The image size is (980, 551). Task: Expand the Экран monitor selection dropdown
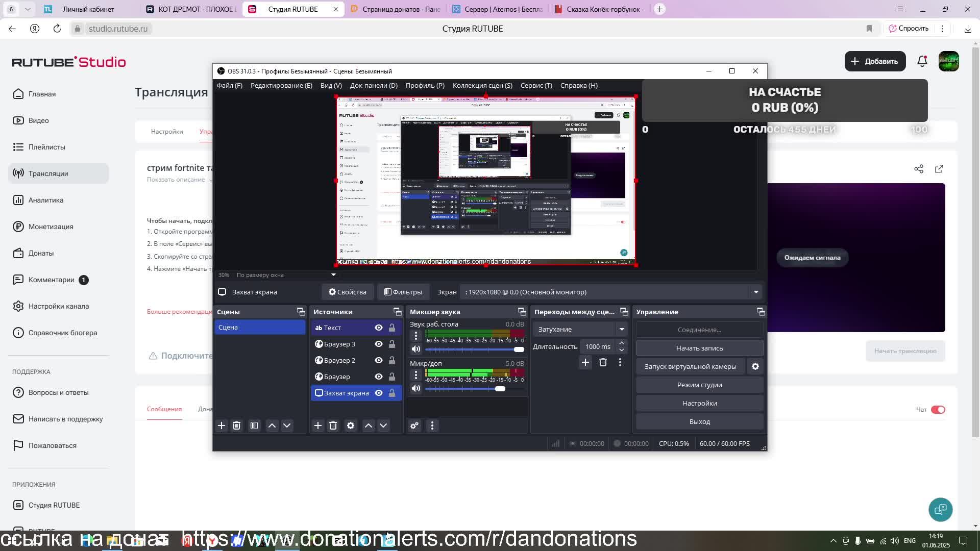(x=756, y=292)
